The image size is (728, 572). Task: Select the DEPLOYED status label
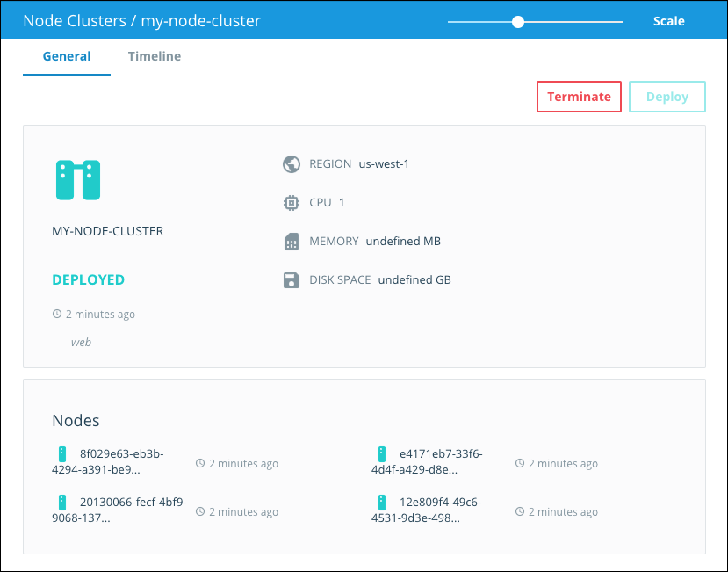click(x=88, y=279)
